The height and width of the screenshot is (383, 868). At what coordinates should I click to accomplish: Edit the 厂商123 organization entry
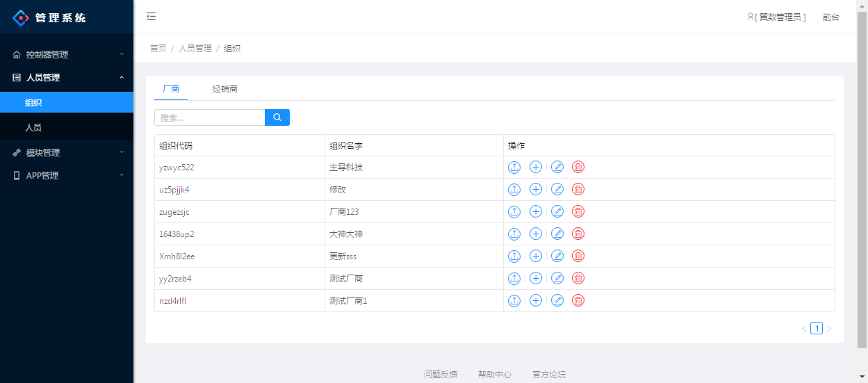(557, 211)
